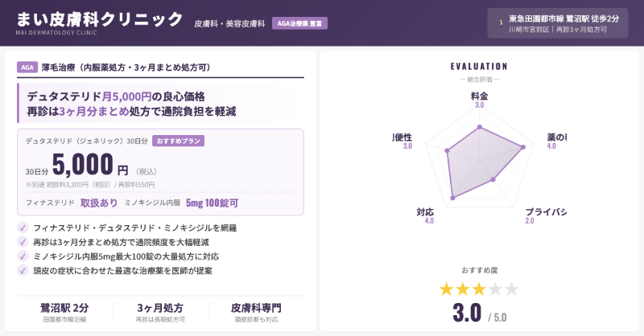The width and height of the screenshot is (644, 336).
Task: Click the location pin icon in header
Action: click(501, 23)
